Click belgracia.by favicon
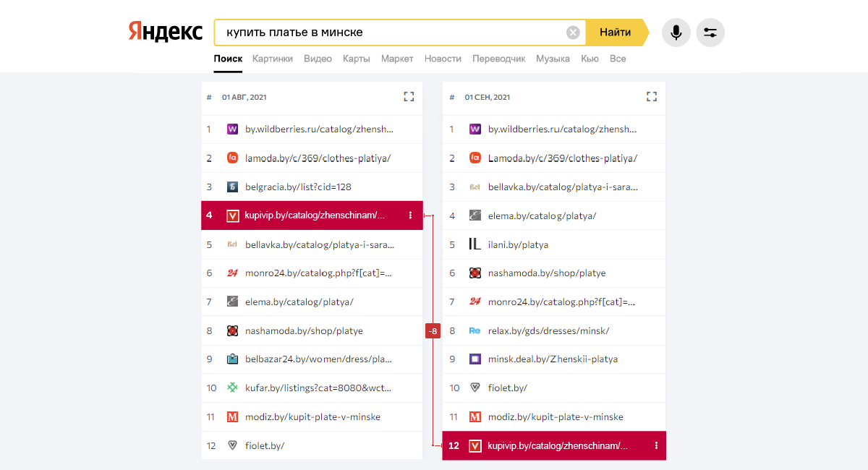Image resolution: width=868 pixels, height=470 pixels. 232,187
